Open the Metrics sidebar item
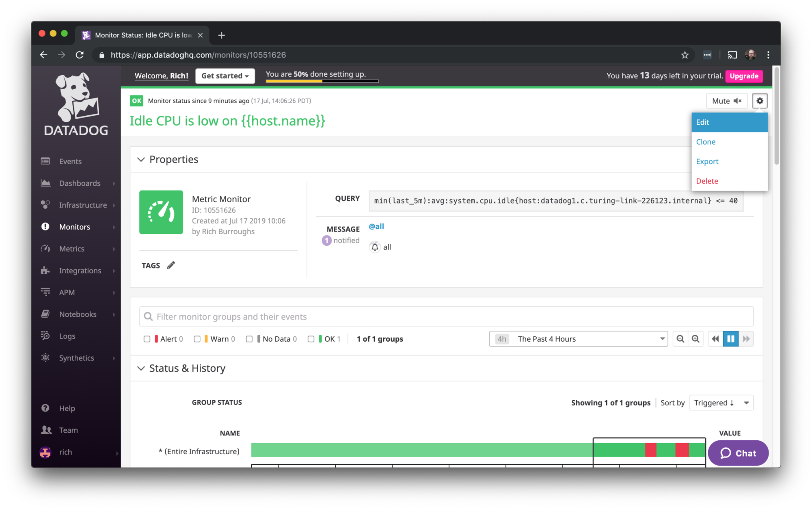This screenshot has height=509, width=812. pos(72,249)
